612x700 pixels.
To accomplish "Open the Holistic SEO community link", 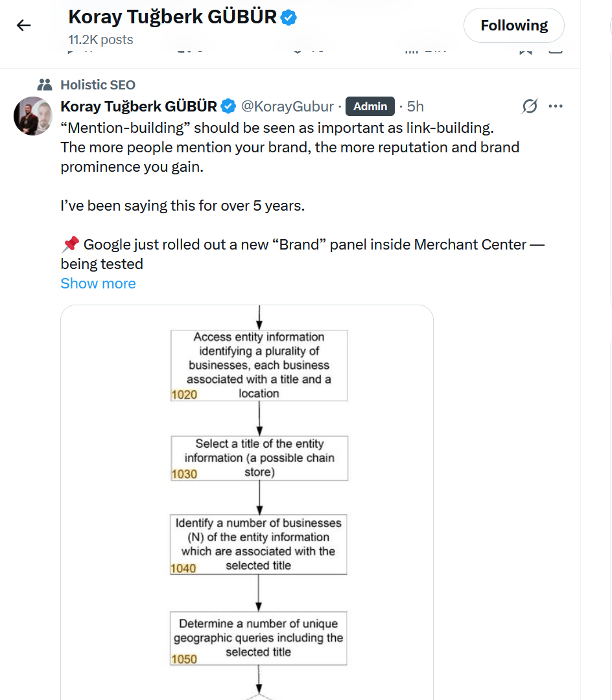I will 98,85.
